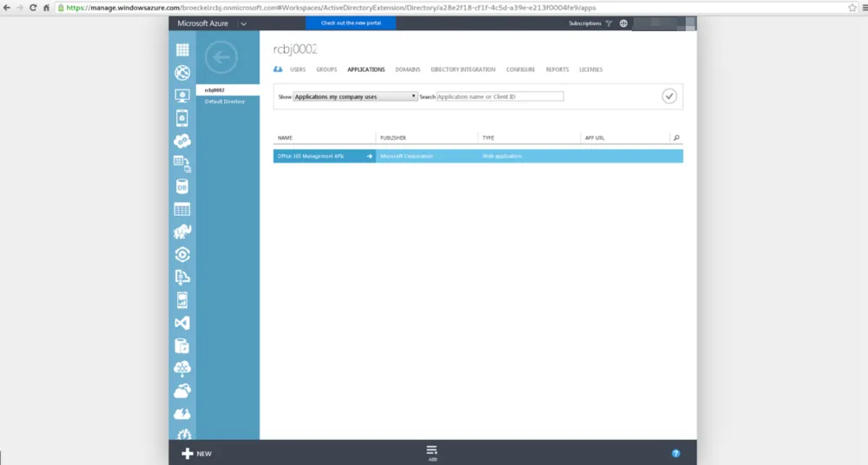Screen dimensions: 868x465
Task: Switch to the DOMAINS tab
Action: click(x=408, y=69)
